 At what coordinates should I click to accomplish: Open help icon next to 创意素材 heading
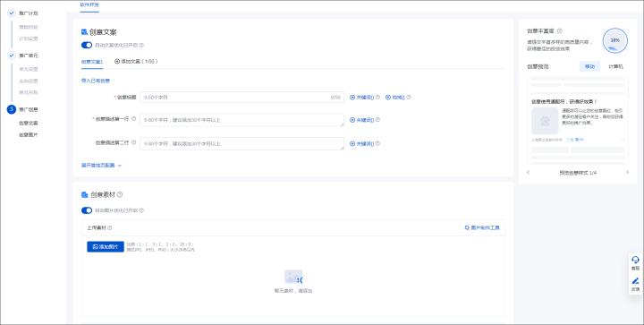(120, 195)
